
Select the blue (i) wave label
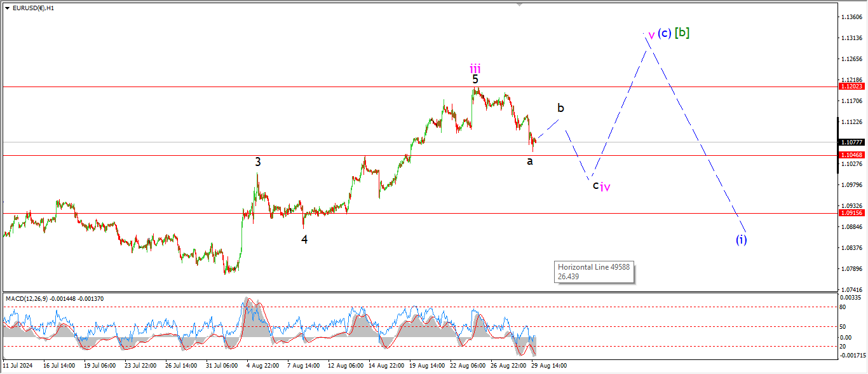[x=742, y=240]
